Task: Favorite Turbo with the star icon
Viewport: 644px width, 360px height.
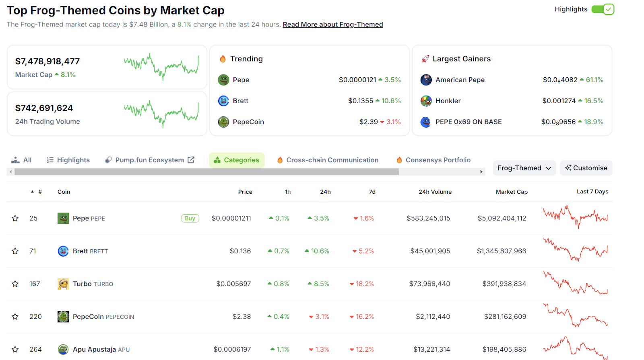Action: 15,284
